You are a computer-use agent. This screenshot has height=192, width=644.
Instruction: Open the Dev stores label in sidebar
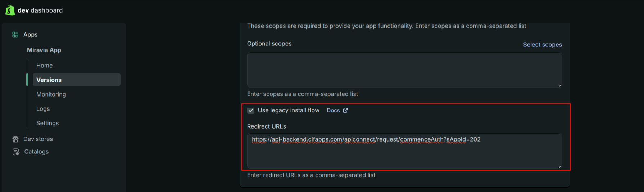[x=38, y=139]
